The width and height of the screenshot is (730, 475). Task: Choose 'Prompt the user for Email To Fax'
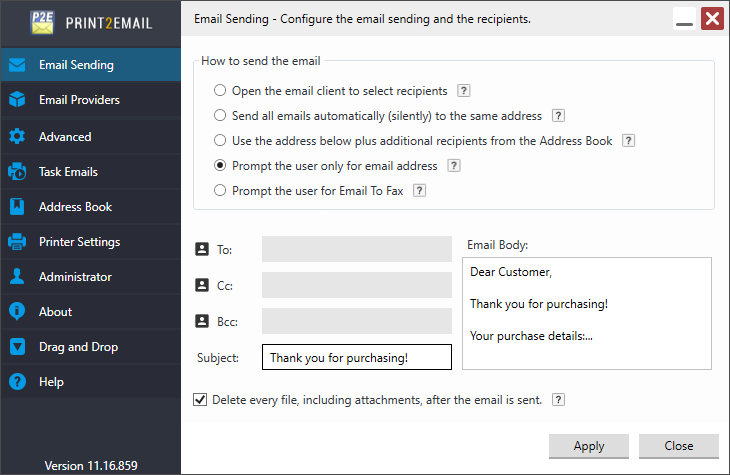pos(220,190)
